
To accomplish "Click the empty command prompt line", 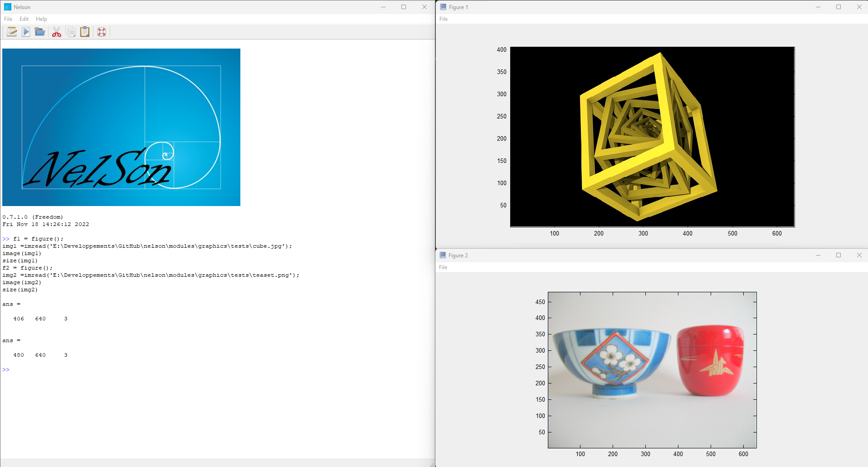I will click(6, 369).
